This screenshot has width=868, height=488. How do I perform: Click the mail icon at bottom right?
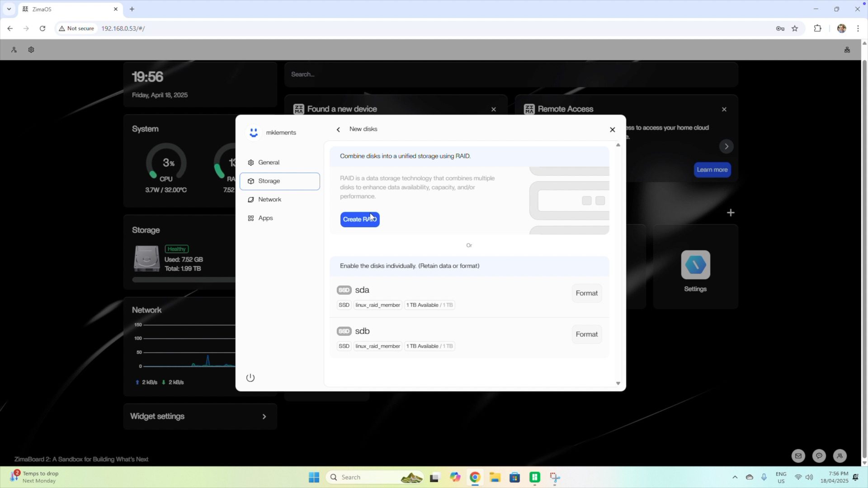(798, 456)
